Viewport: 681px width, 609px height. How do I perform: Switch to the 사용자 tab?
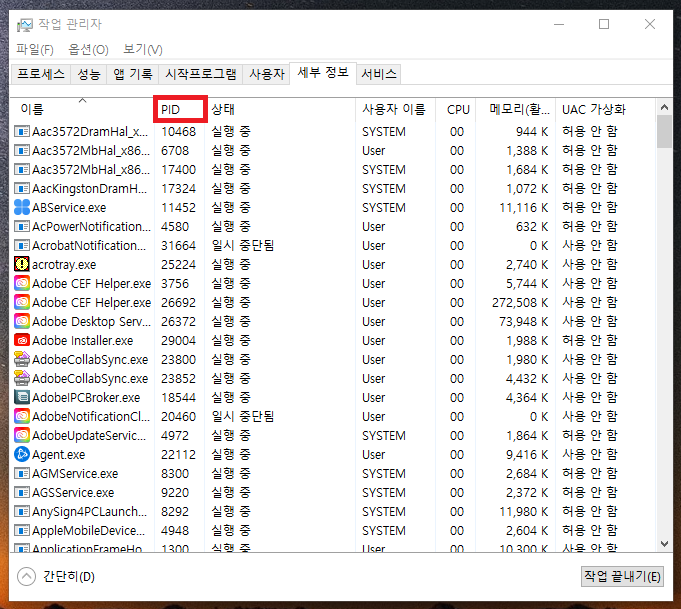click(x=267, y=74)
